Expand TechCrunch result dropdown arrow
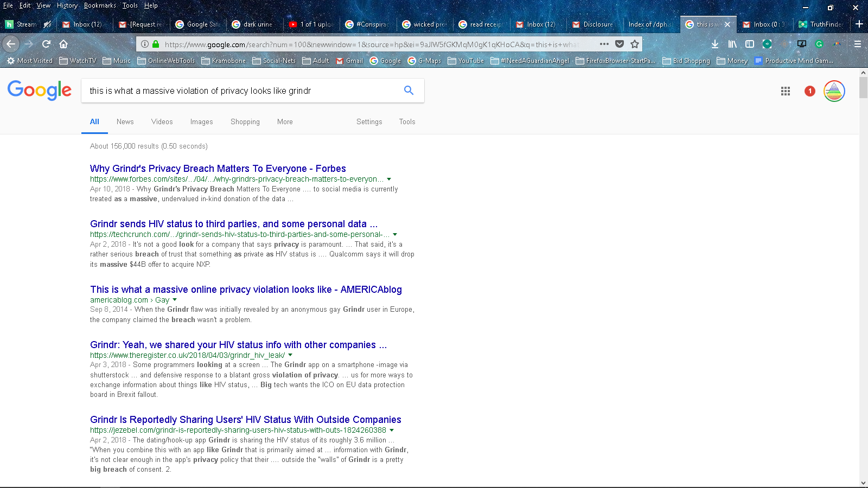 tap(395, 234)
